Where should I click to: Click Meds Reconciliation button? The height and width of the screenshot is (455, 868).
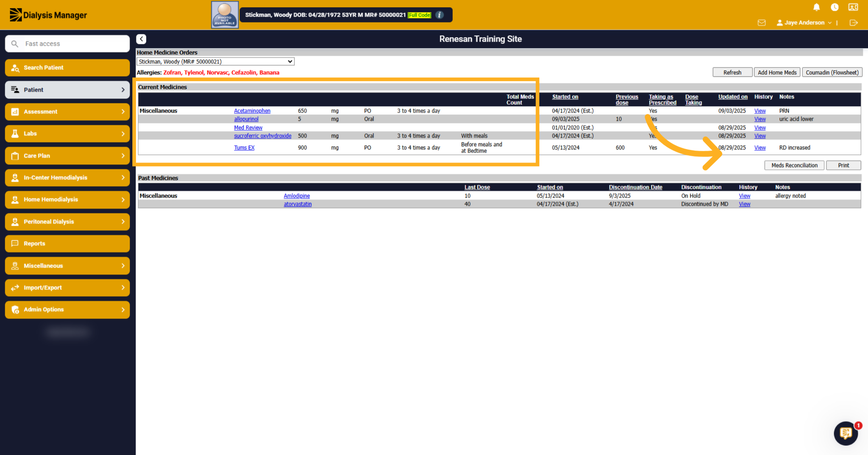click(794, 165)
